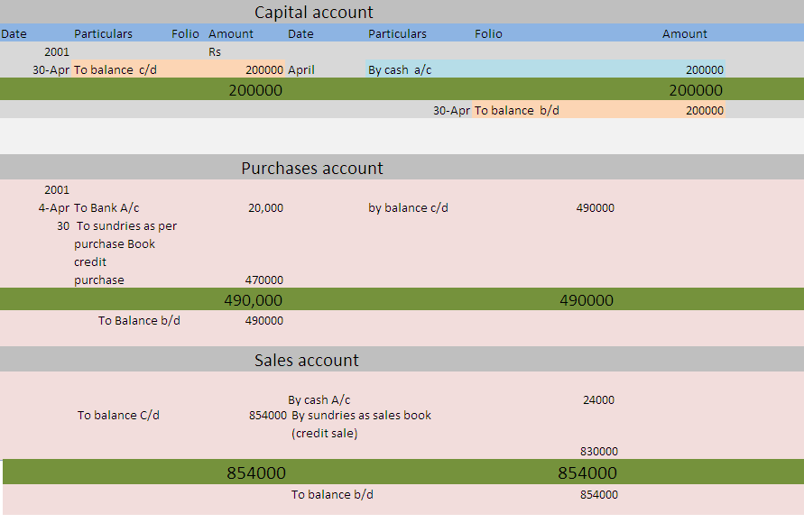
Task: Click the Date column header
Action: click(14, 33)
